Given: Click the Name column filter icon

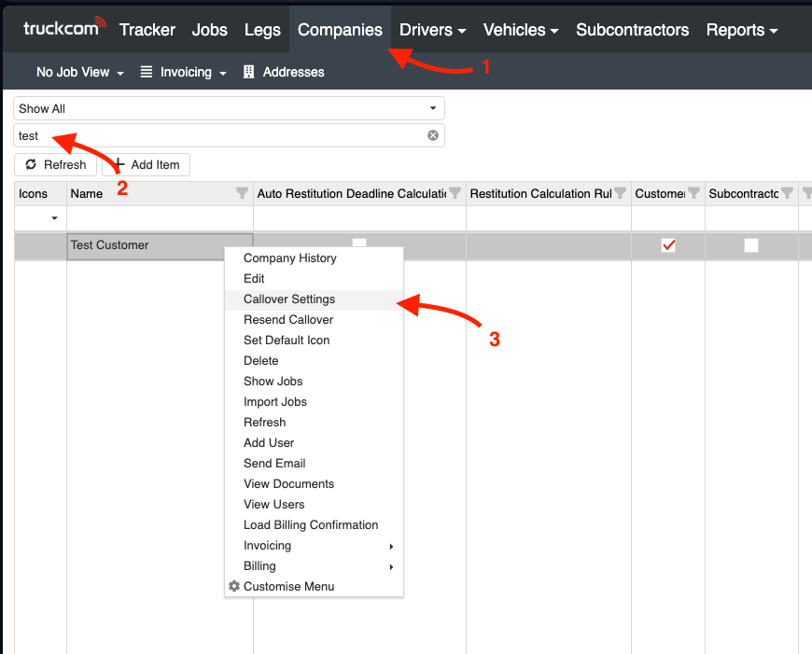Looking at the screenshot, I should 243,193.
